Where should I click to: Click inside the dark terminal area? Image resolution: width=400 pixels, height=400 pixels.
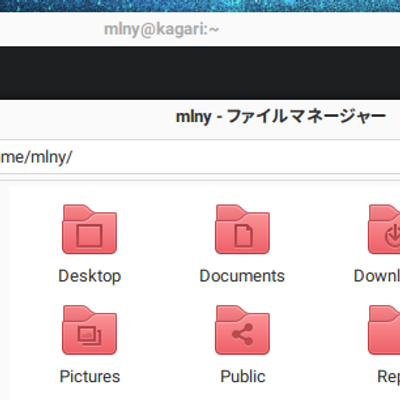200,73
